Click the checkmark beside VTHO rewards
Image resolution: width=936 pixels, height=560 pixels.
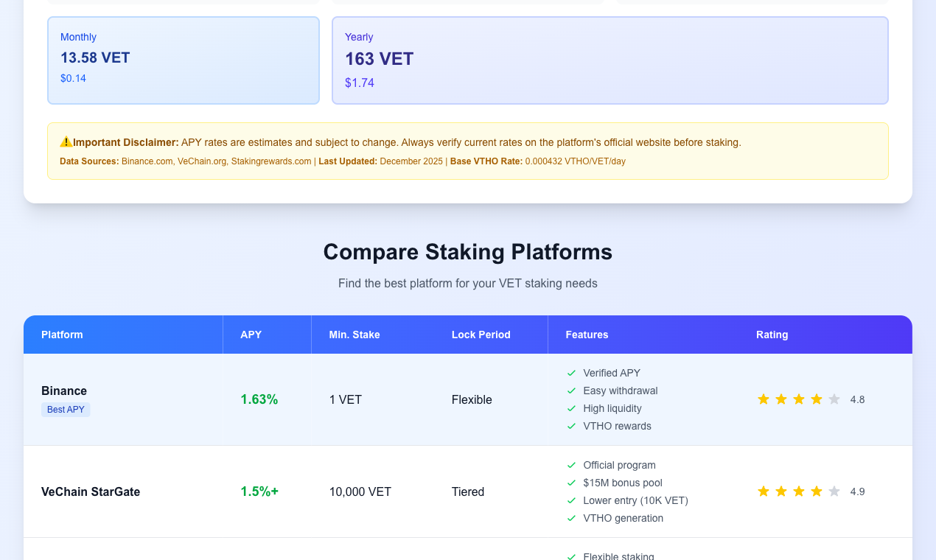(571, 426)
